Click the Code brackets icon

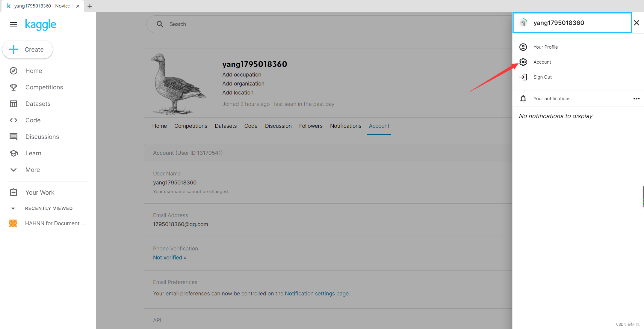point(13,120)
